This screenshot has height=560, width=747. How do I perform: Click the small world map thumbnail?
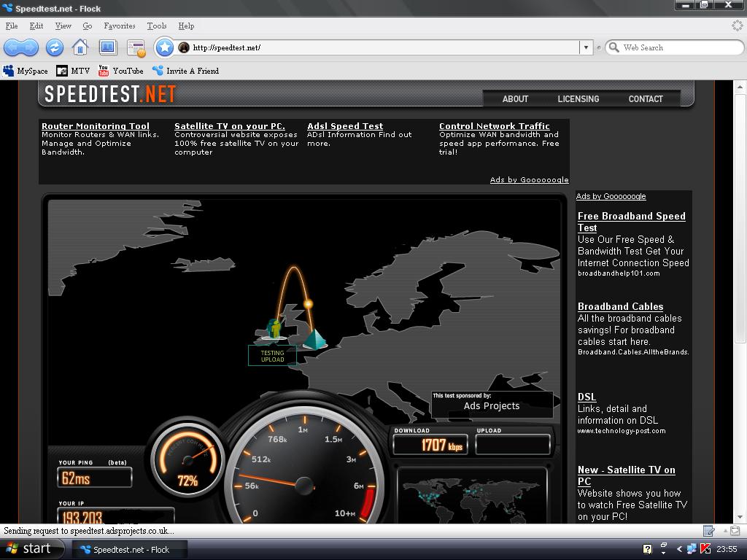coord(472,495)
